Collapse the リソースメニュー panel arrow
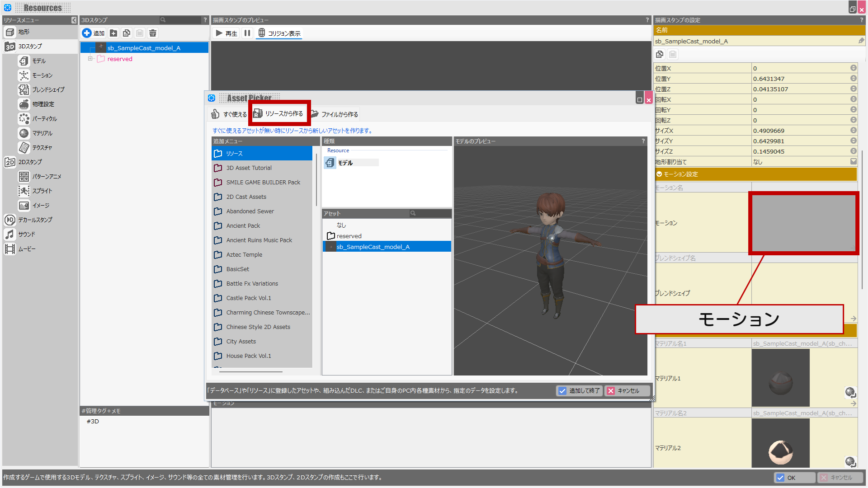Viewport: 868px width, 488px height. click(x=74, y=20)
